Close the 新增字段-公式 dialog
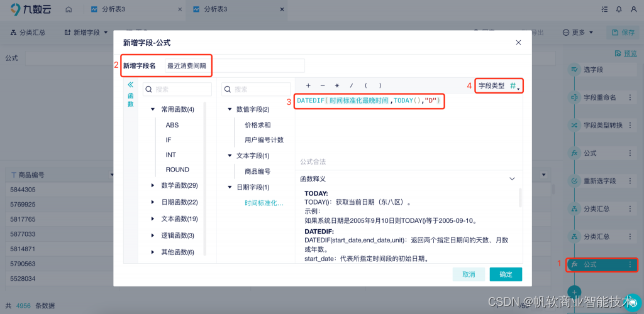Viewport: 644px width, 314px height. [518, 42]
